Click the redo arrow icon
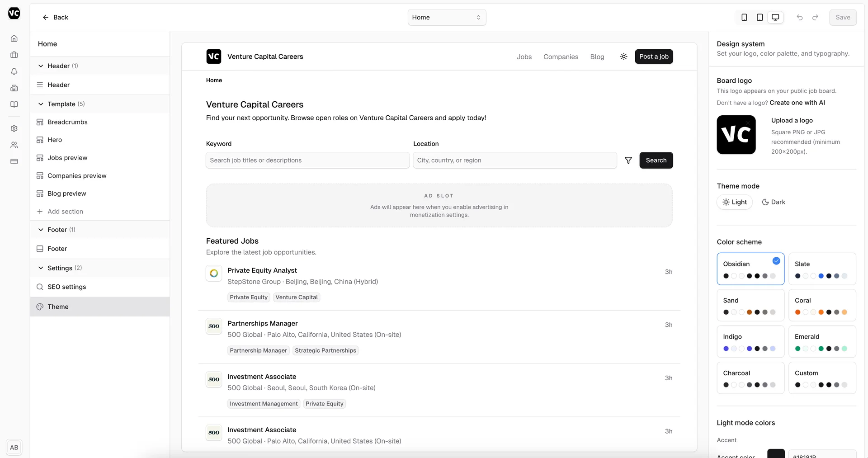 tap(815, 17)
